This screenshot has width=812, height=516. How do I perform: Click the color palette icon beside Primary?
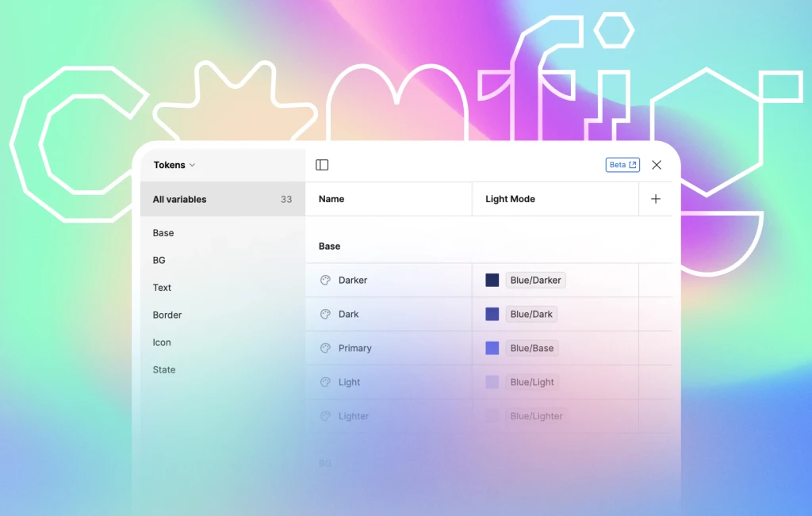(325, 349)
